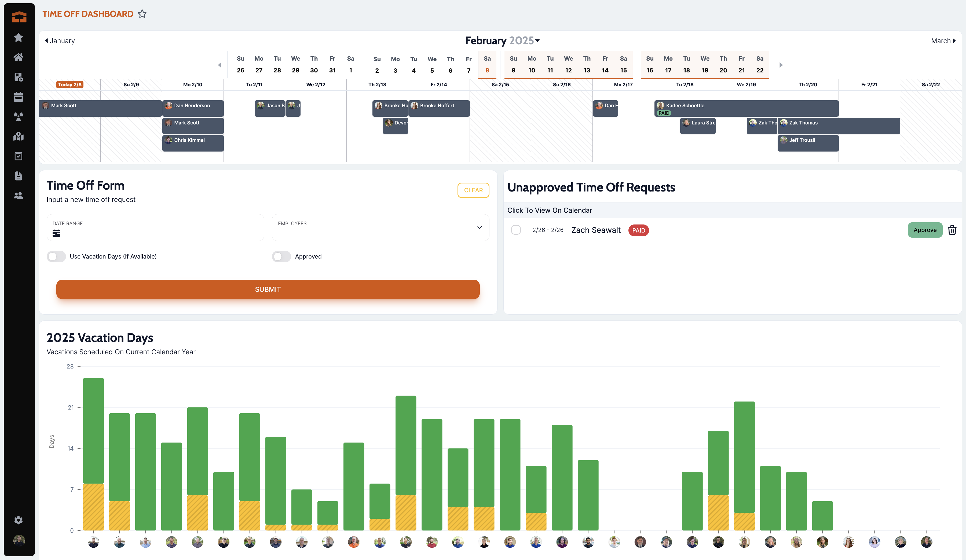Click the Date Range input field
The image size is (966, 560).
point(155,227)
